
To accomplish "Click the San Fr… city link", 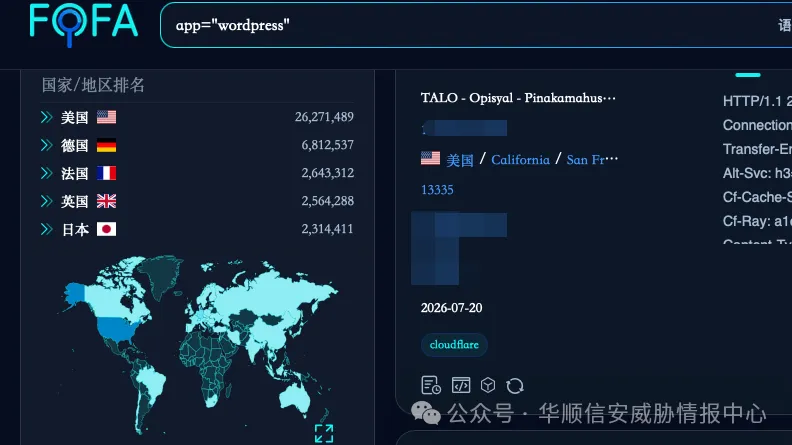I will tap(592, 160).
